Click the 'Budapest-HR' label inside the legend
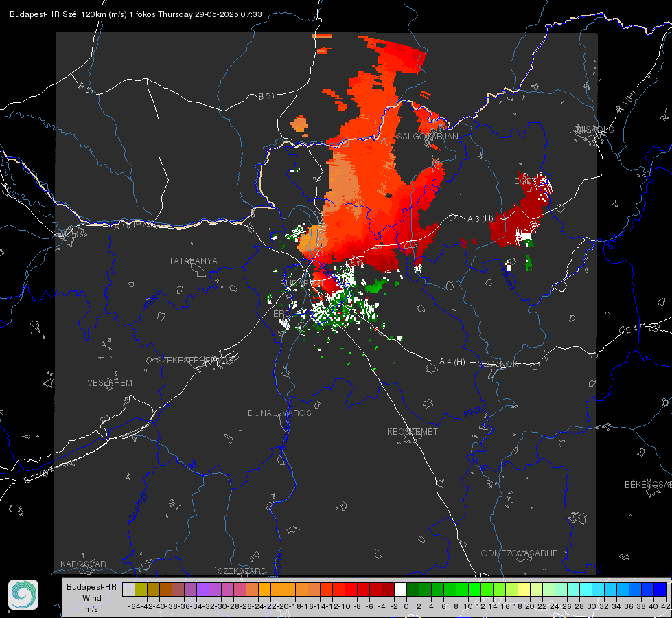 tap(91, 586)
